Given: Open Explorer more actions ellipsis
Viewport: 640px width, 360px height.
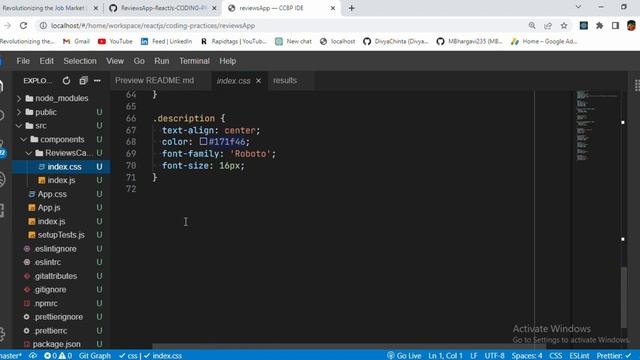Looking at the screenshot, I should [x=97, y=81].
